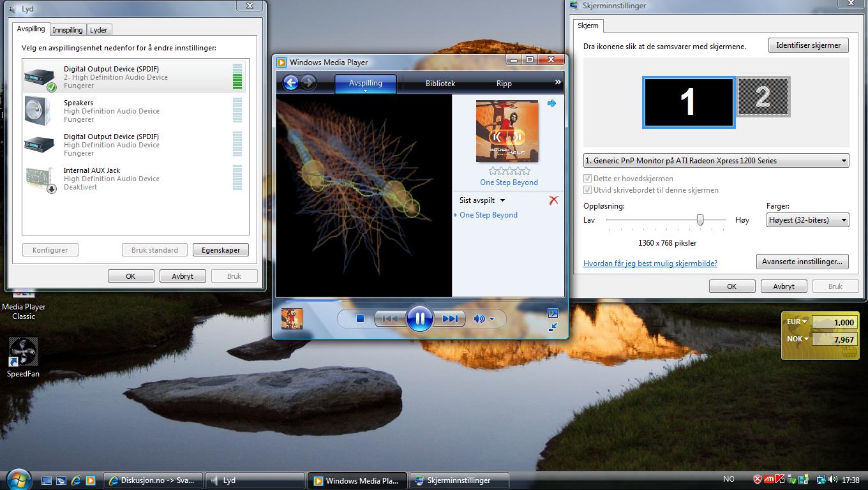
Task: Select the Skjerm tab
Action: pos(588,26)
